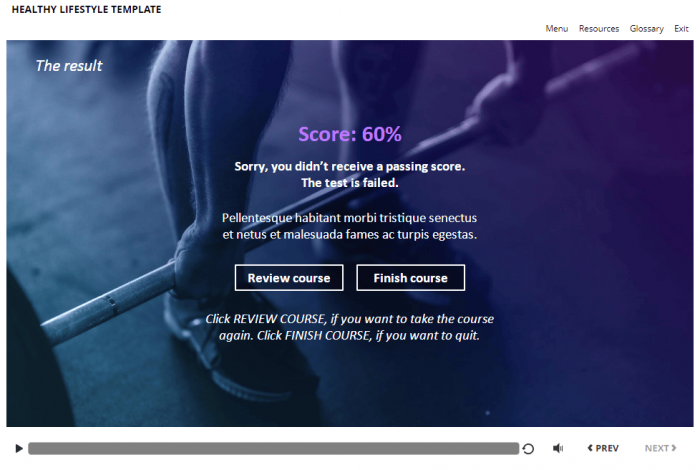This screenshot has height=470, width=700.
Task: Open the Menu tab
Action: [x=557, y=29]
